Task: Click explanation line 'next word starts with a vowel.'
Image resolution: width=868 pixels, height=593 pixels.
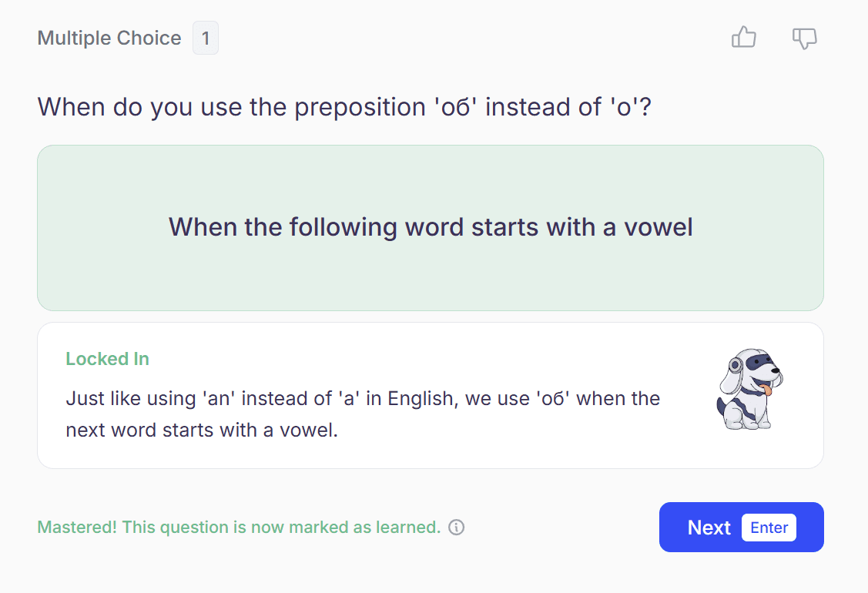Action: pyautogui.click(x=202, y=430)
